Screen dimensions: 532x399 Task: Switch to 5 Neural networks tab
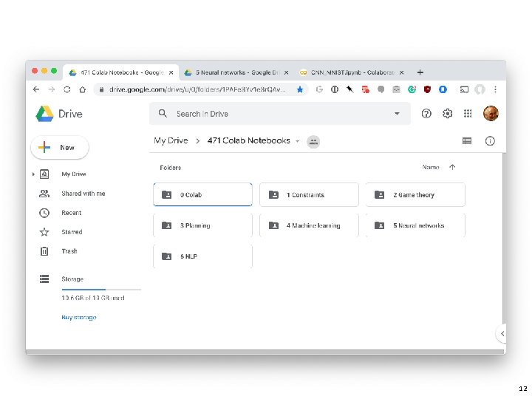click(236, 72)
